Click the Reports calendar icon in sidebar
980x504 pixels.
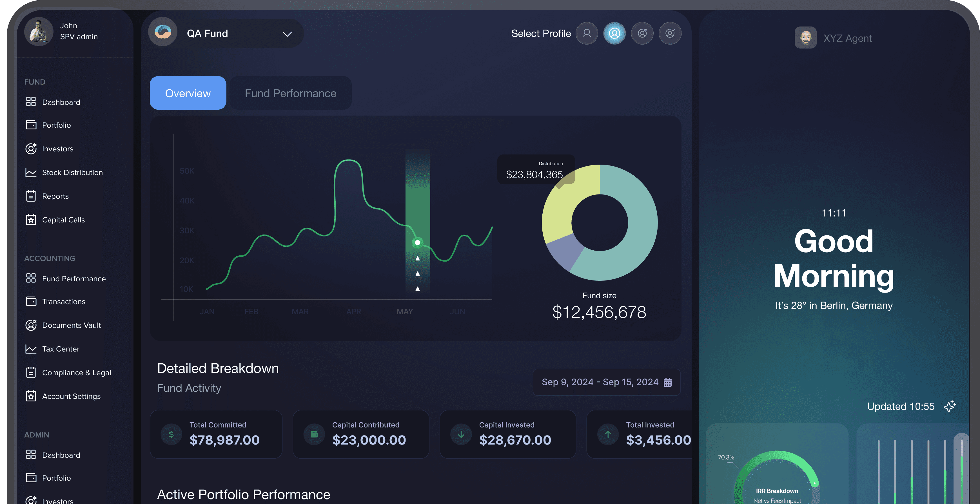pyautogui.click(x=31, y=196)
